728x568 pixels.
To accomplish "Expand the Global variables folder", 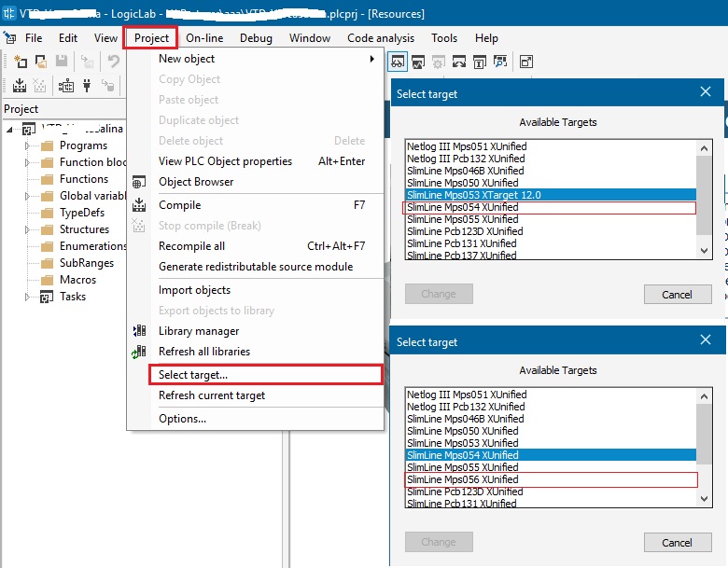I will (x=27, y=196).
